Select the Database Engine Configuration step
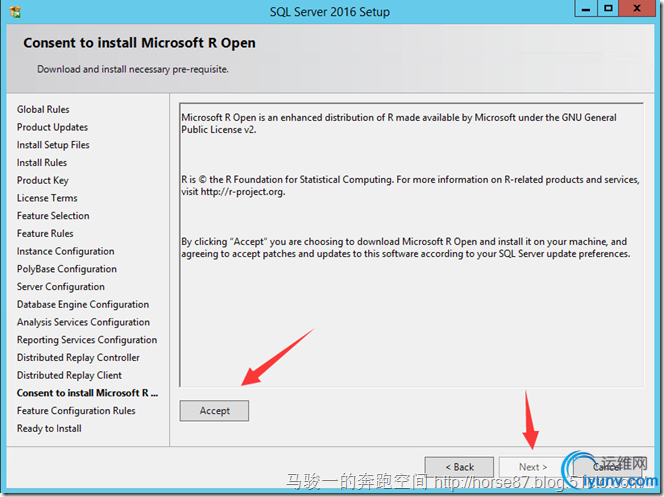 coord(83,305)
